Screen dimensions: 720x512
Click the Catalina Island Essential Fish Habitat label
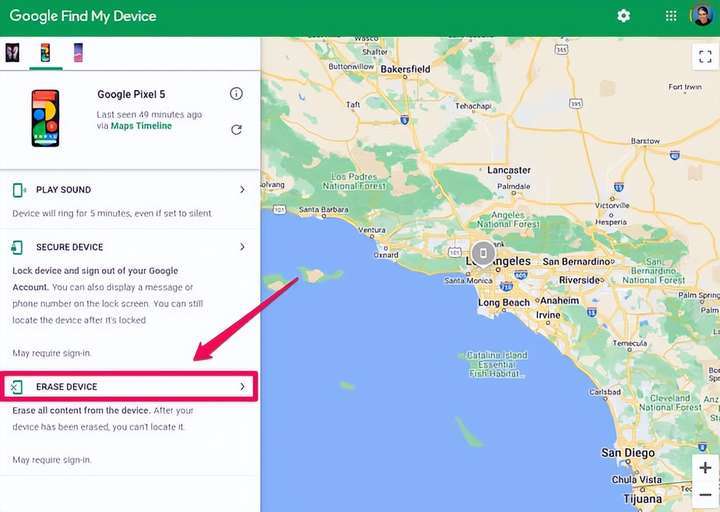click(x=496, y=364)
